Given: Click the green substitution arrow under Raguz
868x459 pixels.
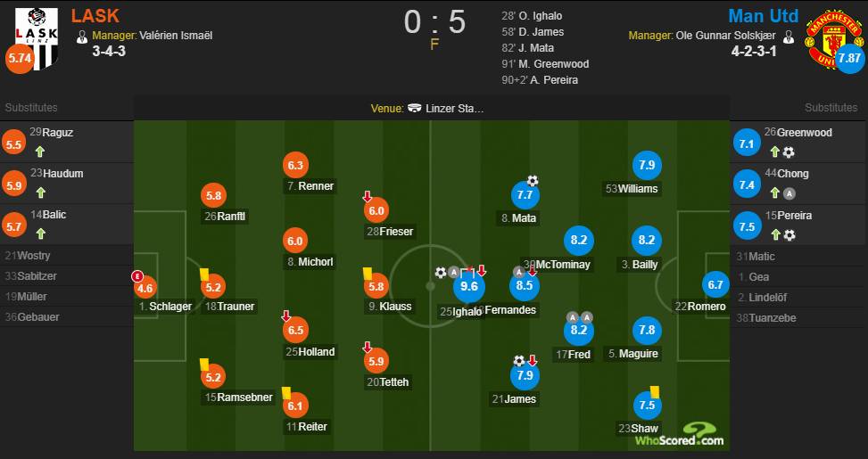Looking at the screenshot, I should [39, 152].
